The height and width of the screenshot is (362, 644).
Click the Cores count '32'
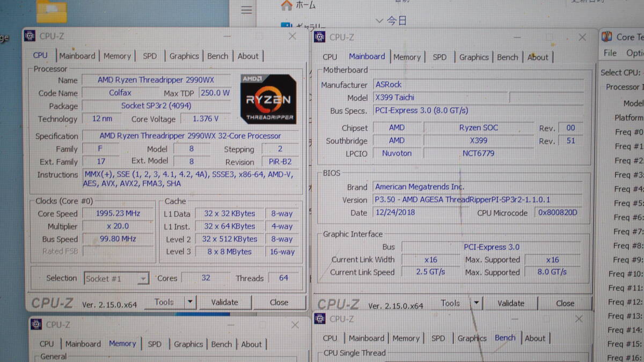click(206, 278)
